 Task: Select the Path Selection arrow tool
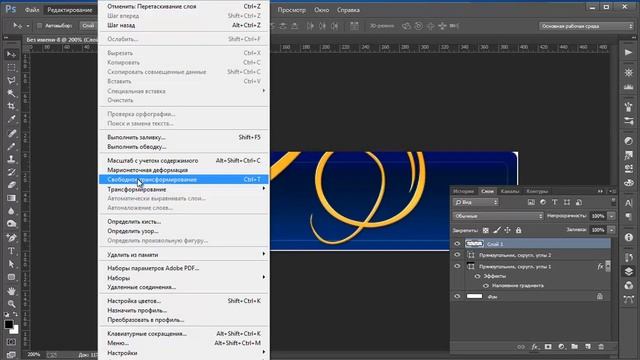pos(11,264)
